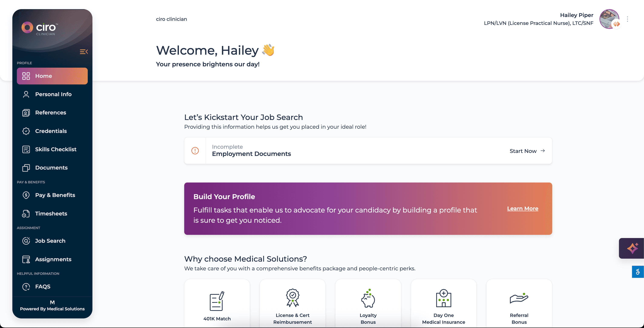Go to Personal Info in sidebar
644x328 pixels.
tap(53, 94)
